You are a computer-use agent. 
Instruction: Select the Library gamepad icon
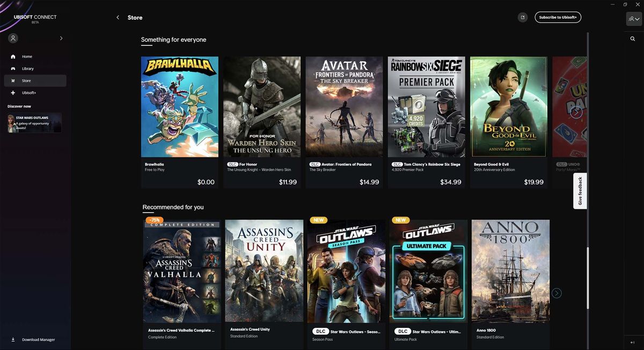click(12, 68)
